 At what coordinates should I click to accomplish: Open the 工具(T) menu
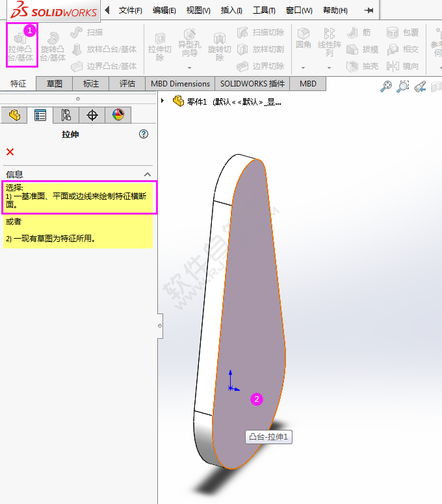(x=264, y=10)
